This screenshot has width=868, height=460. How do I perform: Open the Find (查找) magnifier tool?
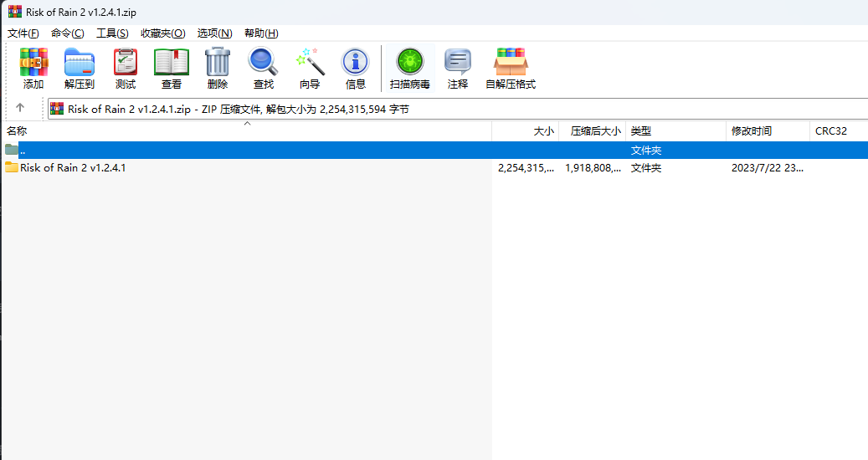click(x=264, y=69)
